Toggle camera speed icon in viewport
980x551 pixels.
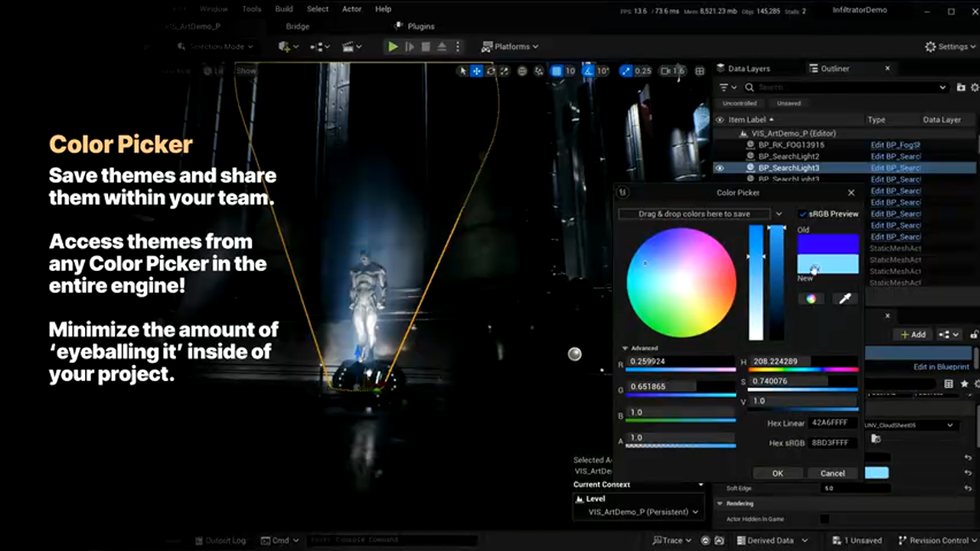(x=666, y=71)
